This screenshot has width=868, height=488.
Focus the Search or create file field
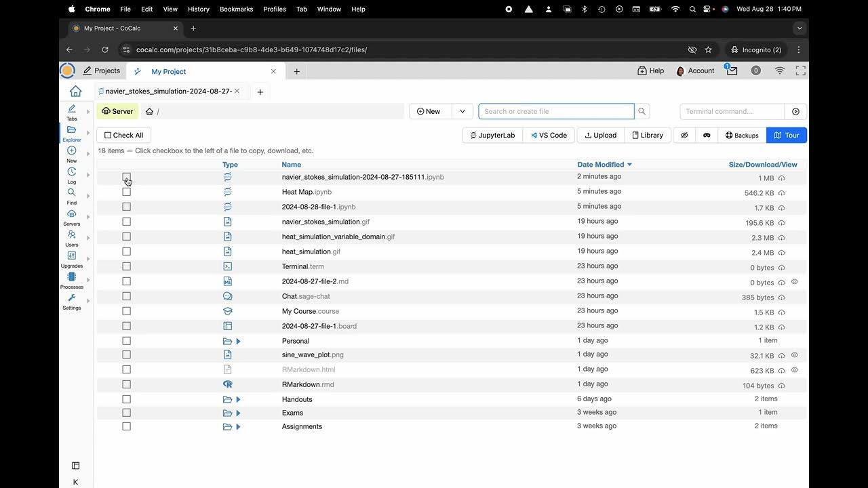click(556, 111)
